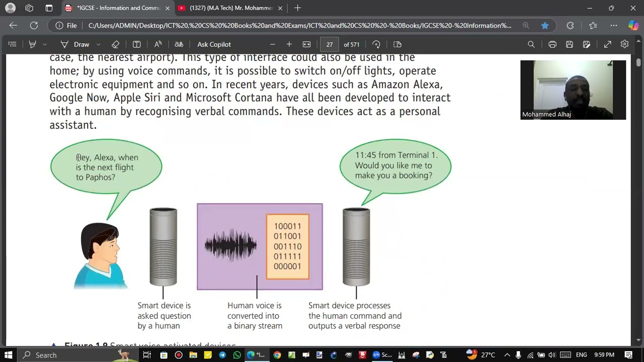The image size is (644, 362).
Task: Open the Translate tool
Action: (x=179, y=44)
